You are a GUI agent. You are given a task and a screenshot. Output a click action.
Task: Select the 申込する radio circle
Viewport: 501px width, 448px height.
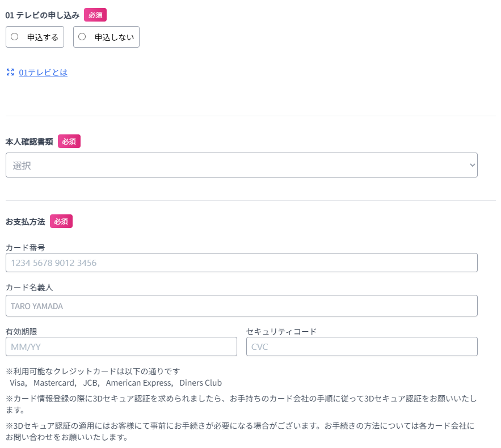(15, 37)
